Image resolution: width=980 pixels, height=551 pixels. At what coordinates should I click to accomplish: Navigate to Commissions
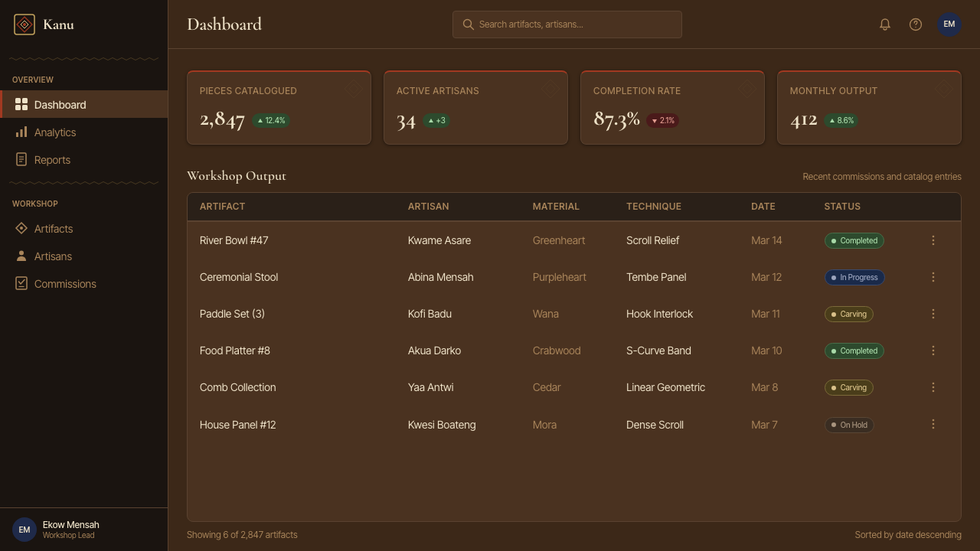click(83, 283)
